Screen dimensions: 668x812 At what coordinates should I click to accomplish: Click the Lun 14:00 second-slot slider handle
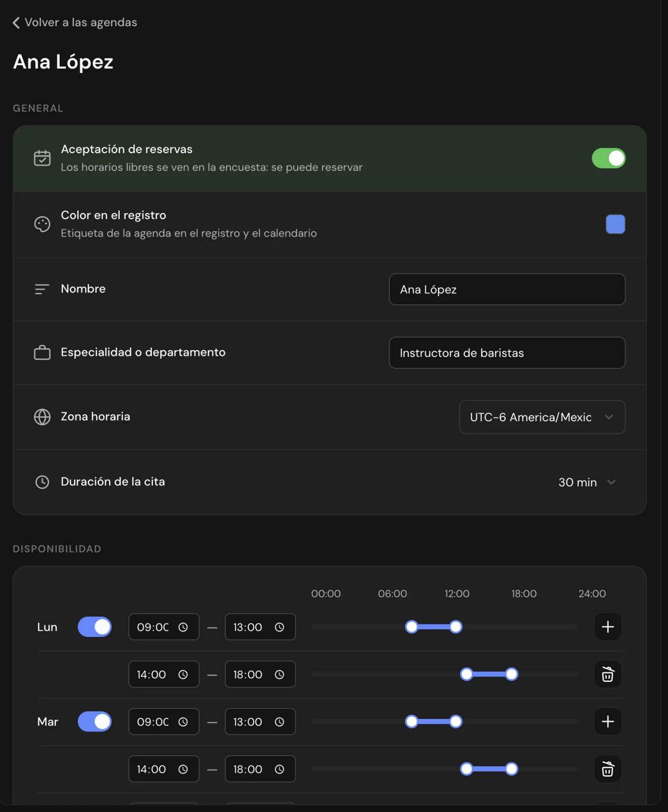pos(467,674)
